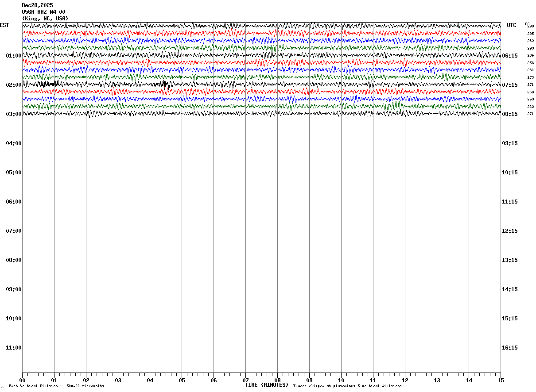Click the DC value 263
Image resolution: width=536 pixels, height=392 pixels.
pos(531,99)
